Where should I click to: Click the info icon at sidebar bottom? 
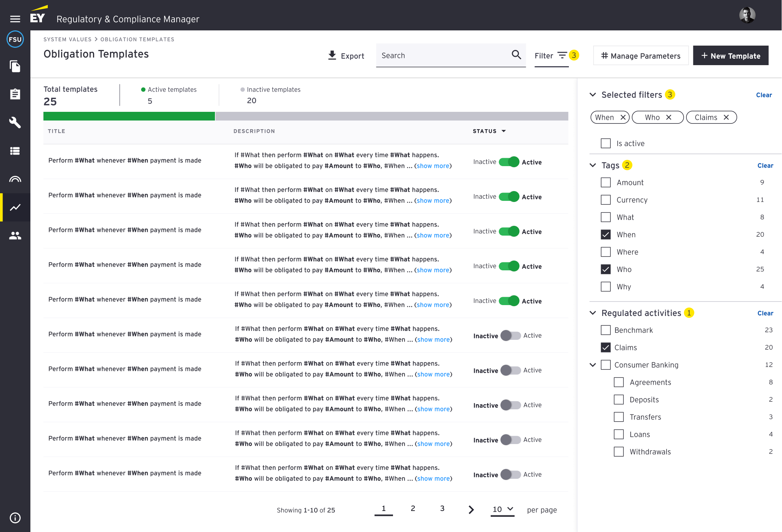[15, 518]
